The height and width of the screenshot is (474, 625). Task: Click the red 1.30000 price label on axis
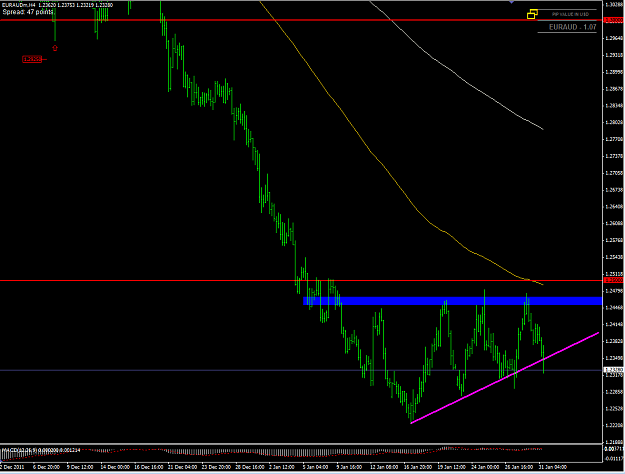614,20
